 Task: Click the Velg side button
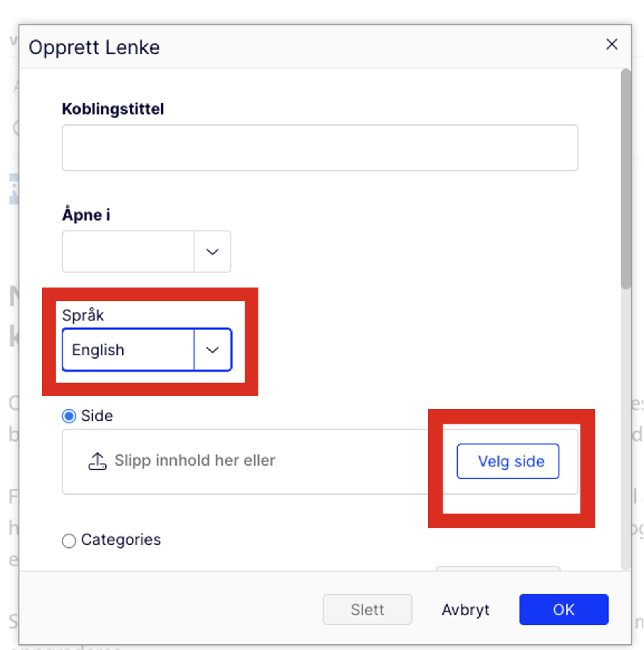(x=508, y=461)
